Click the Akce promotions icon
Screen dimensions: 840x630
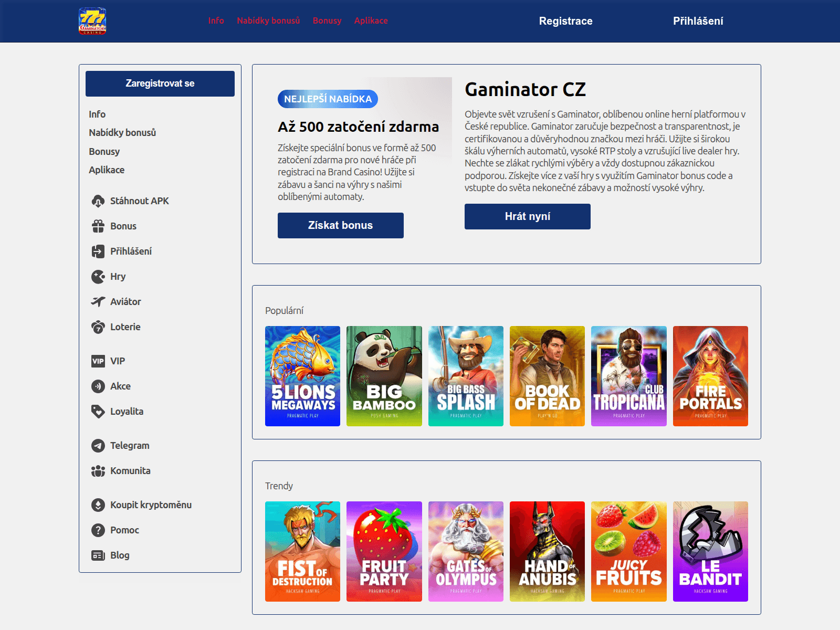[98, 386]
